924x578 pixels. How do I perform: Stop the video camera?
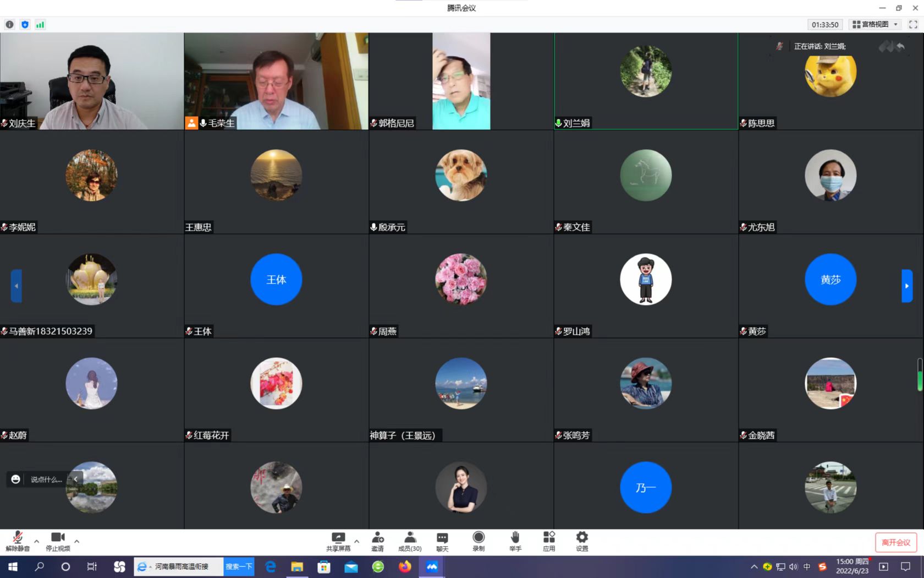tap(58, 541)
